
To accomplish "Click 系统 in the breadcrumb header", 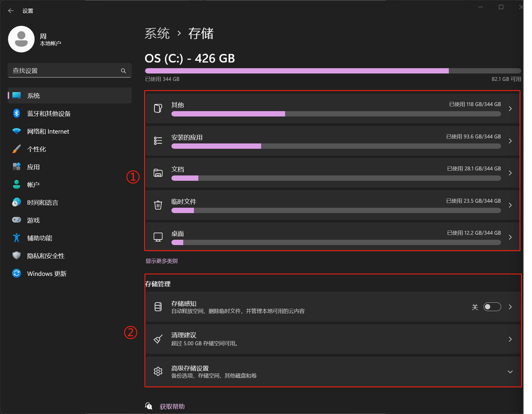I will 157,33.
